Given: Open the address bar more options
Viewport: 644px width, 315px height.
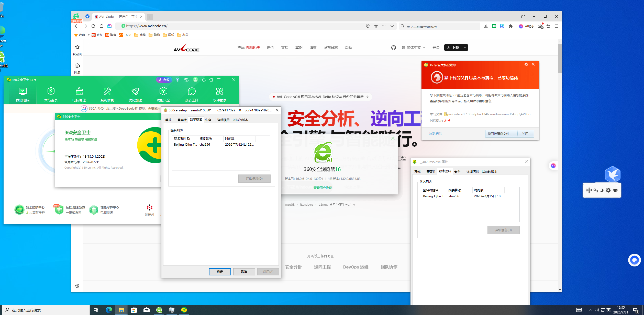Looking at the screenshot, I should coord(384,26).
